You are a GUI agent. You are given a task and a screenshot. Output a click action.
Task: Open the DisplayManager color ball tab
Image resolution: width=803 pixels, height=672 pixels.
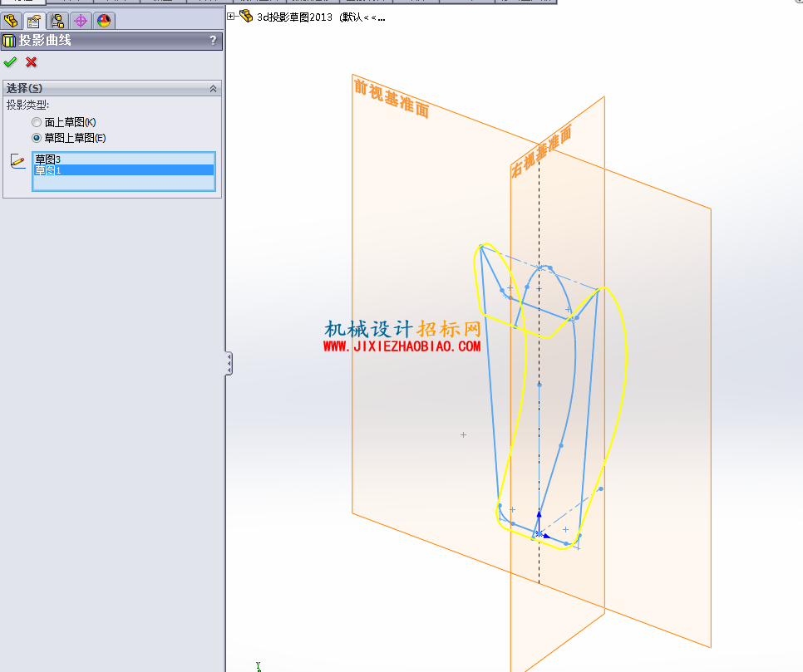[x=104, y=21]
